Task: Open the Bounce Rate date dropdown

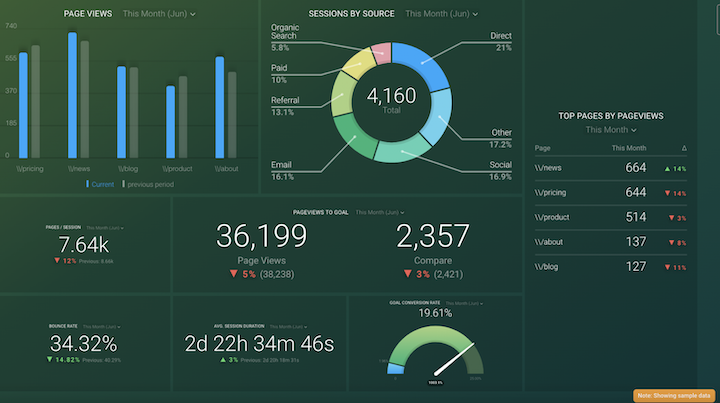Action: click(x=101, y=327)
